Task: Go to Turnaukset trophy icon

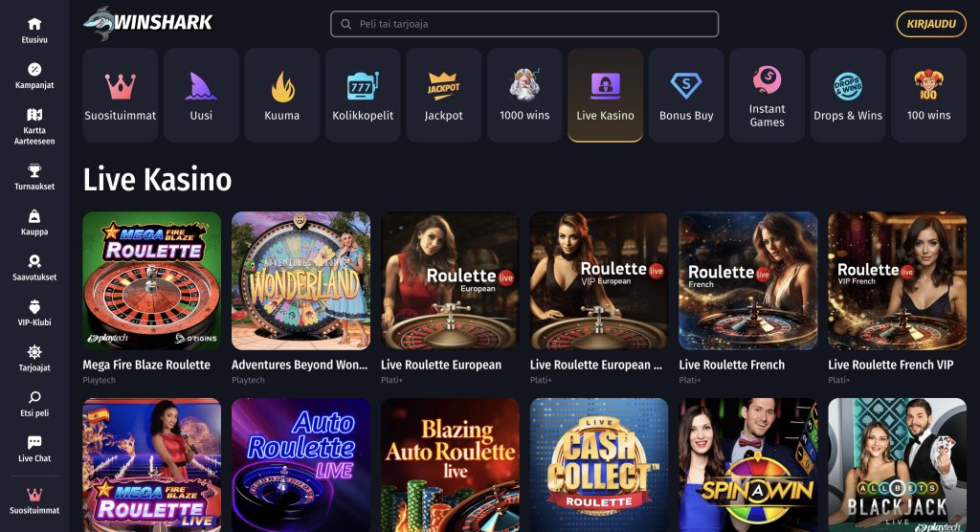Action: [x=34, y=170]
